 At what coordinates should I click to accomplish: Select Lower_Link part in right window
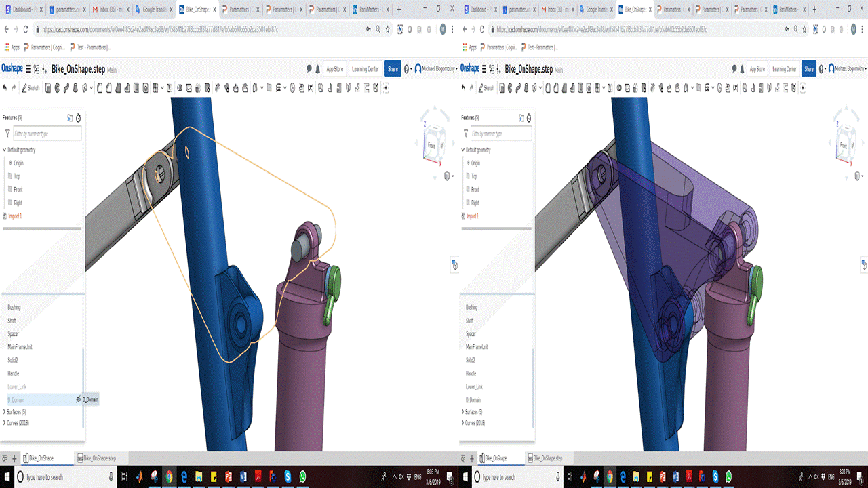tap(474, 387)
